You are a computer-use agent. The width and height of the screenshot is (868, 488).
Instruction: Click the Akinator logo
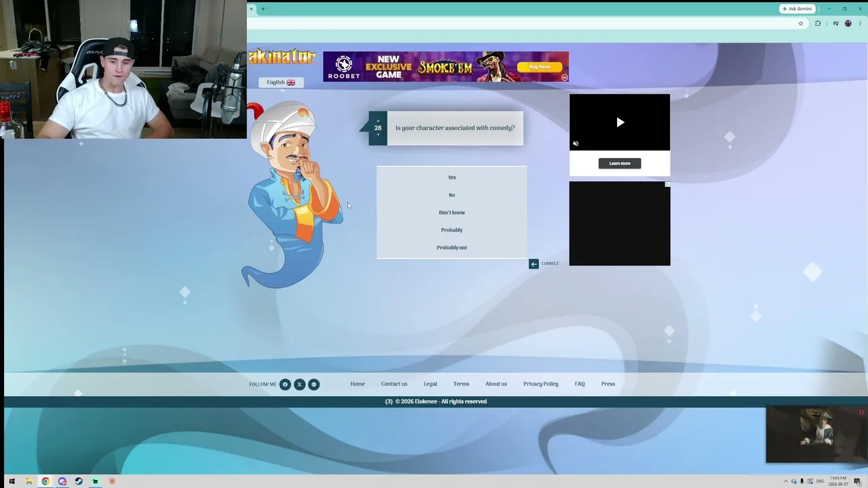click(281, 57)
